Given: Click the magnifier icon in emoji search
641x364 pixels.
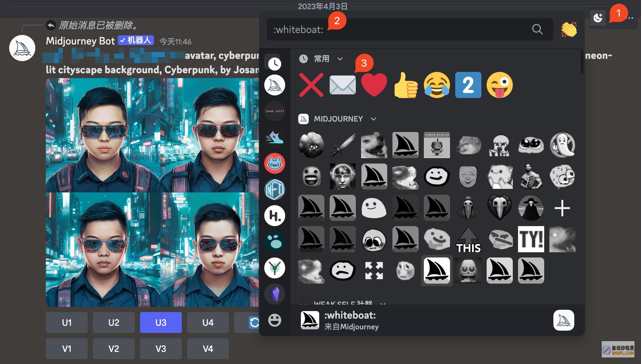Looking at the screenshot, I should click(537, 29).
